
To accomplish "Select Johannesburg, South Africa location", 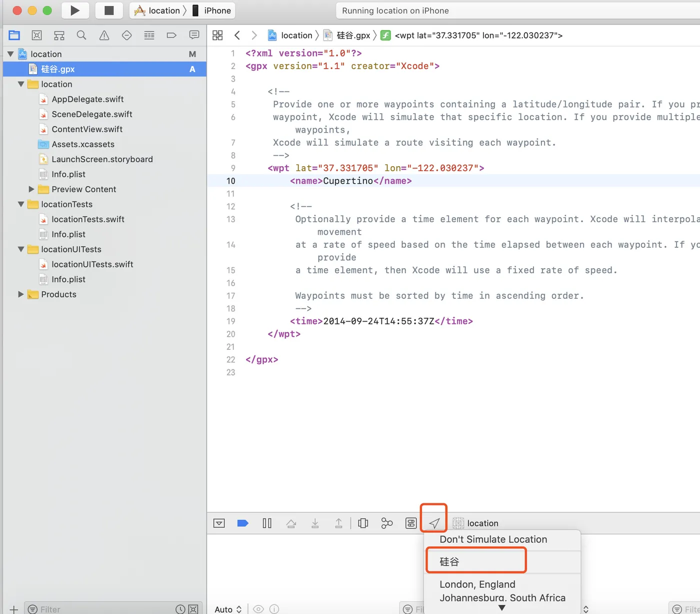I will point(502,598).
